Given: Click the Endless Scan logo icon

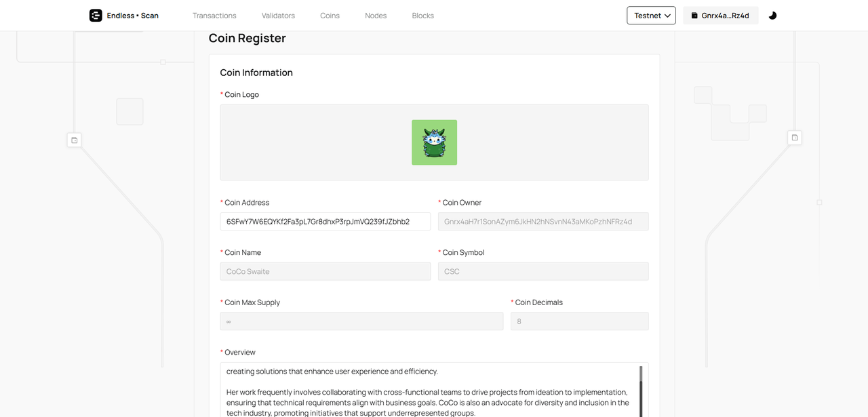Looking at the screenshot, I should click(96, 16).
